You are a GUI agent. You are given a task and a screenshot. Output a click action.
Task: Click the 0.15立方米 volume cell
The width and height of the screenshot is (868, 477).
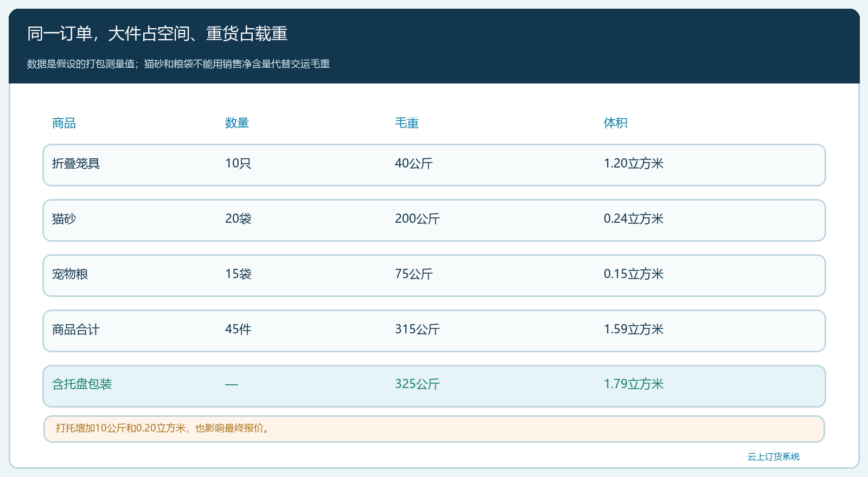pos(634,274)
